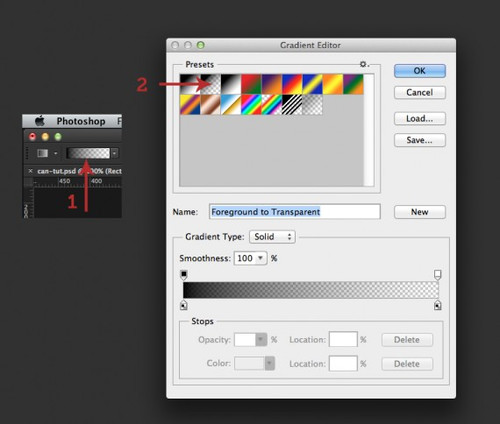Pick the rainbow Spectrum gradient preset
The width and height of the screenshot is (500, 424).
coord(251,104)
